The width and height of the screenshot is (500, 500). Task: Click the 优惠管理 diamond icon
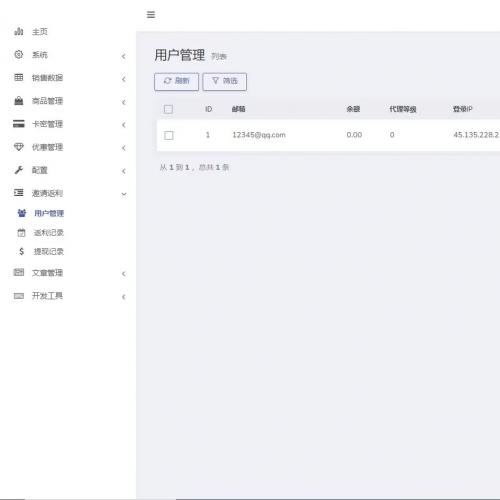(19, 147)
